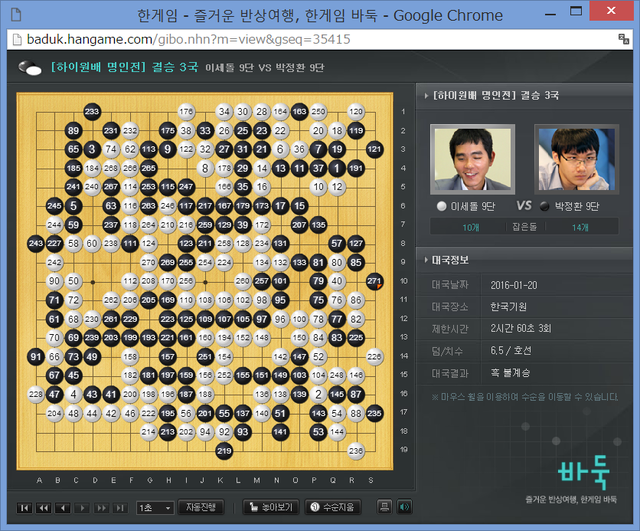Click black stone 219 on the bottom row
Screen dimensions: 640x531
tap(224, 451)
